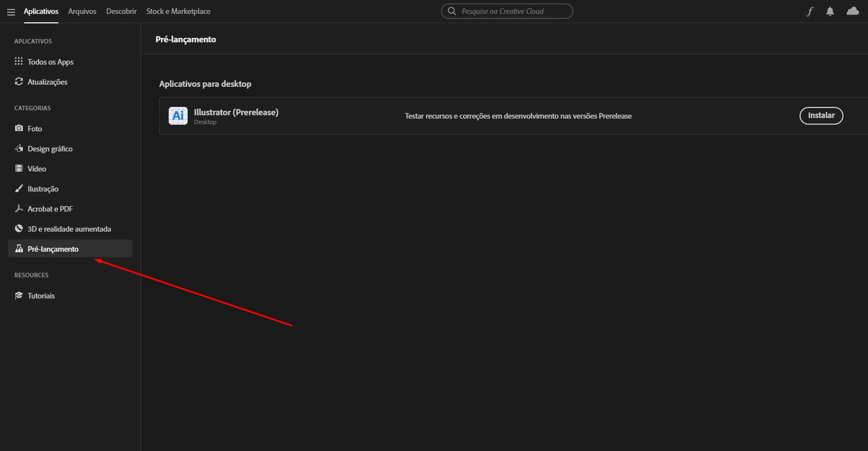868x451 pixels.
Task: Click the Design gráfico pen icon
Action: pos(18,149)
